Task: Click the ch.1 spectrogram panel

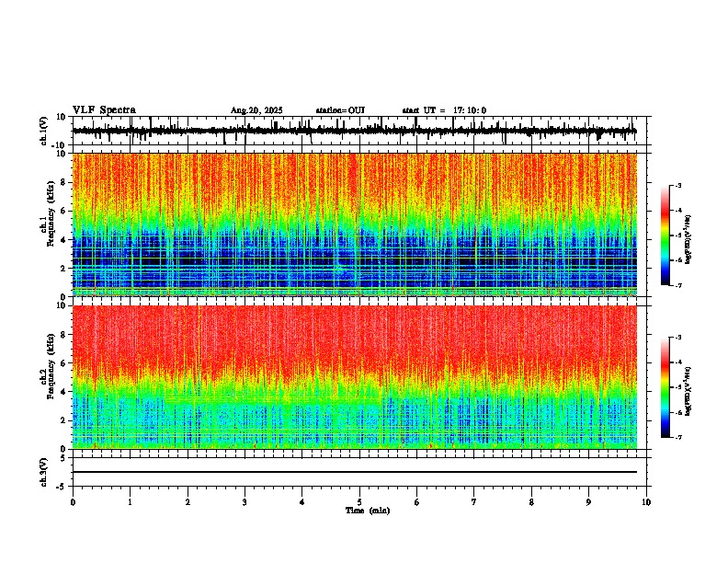Action: pyautogui.click(x=355, y=224)
